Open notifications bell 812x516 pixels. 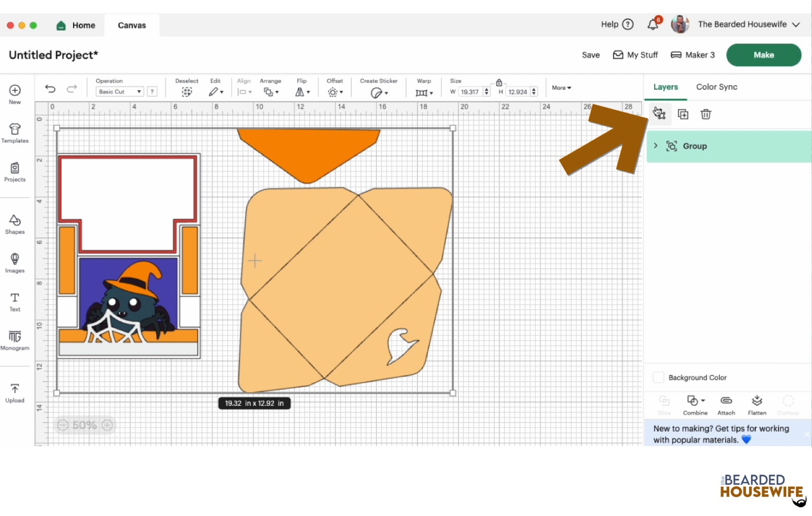tap(653, 24)
